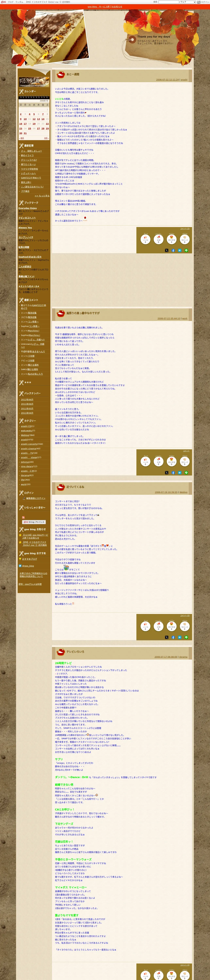Open the あと一週間 post title

[73, 74]
